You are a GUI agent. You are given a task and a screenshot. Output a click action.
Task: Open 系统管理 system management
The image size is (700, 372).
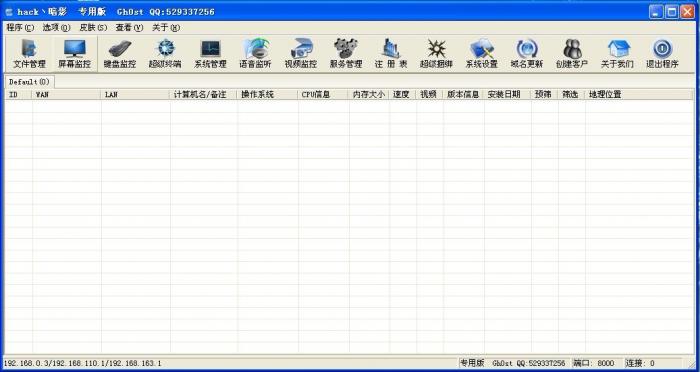tap(210, 54)
